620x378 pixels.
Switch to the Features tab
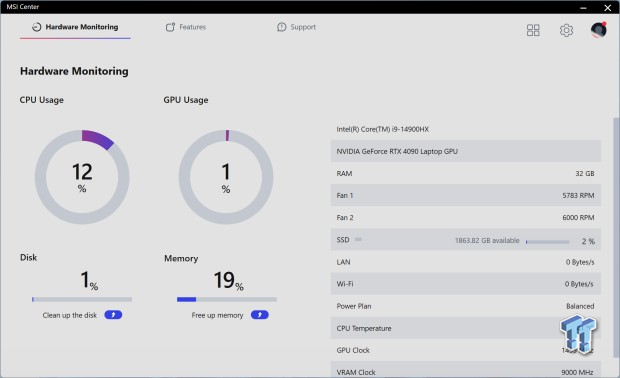pos(186,27)
